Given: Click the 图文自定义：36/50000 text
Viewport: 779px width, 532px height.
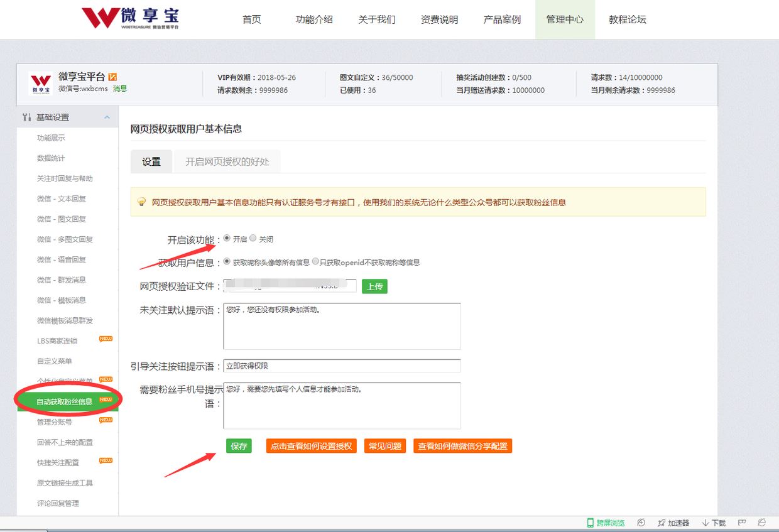Looking at the screenshot, I should click(x=376, y=78).
